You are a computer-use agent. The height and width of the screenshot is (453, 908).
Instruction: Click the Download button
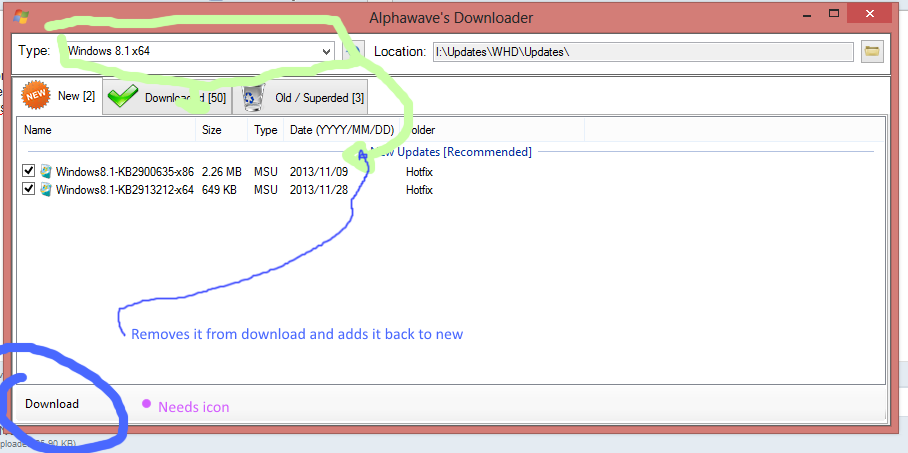(x=52, y=404)
